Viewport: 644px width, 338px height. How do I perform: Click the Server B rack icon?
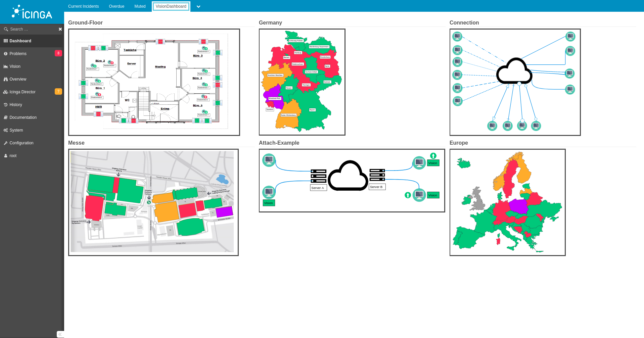tap(377, 175)
